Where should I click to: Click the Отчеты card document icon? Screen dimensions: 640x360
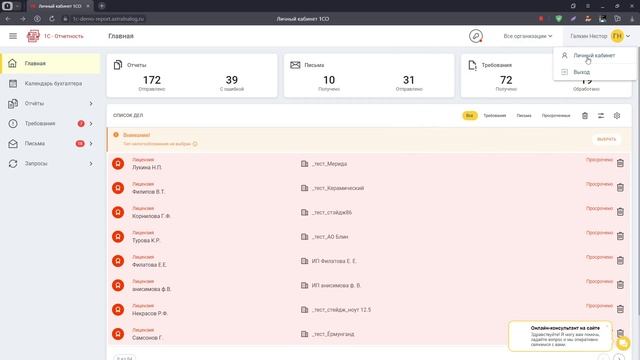pos(118,65)
